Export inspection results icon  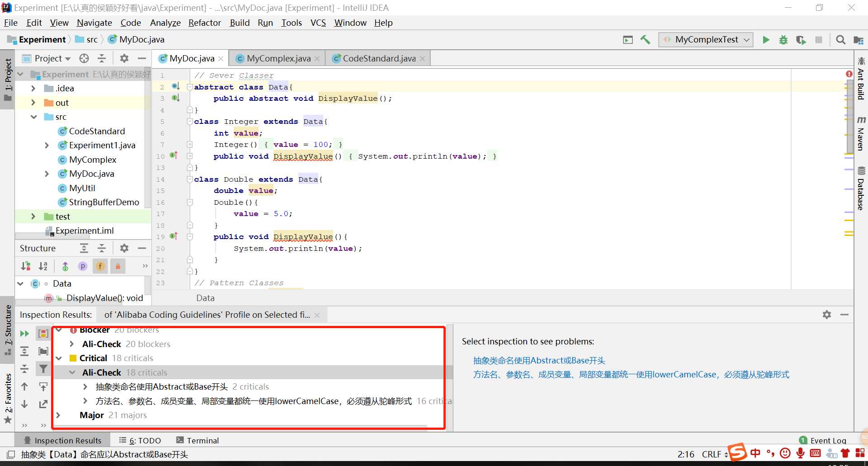(x=43, y=404)
